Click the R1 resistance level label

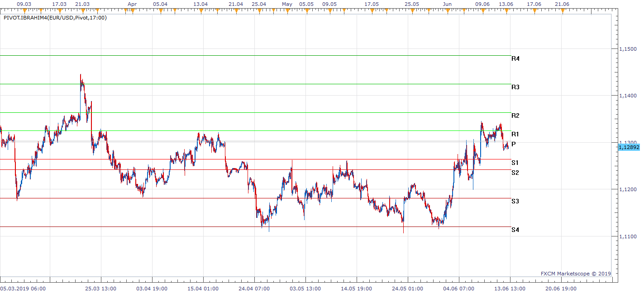click(515, 134)
